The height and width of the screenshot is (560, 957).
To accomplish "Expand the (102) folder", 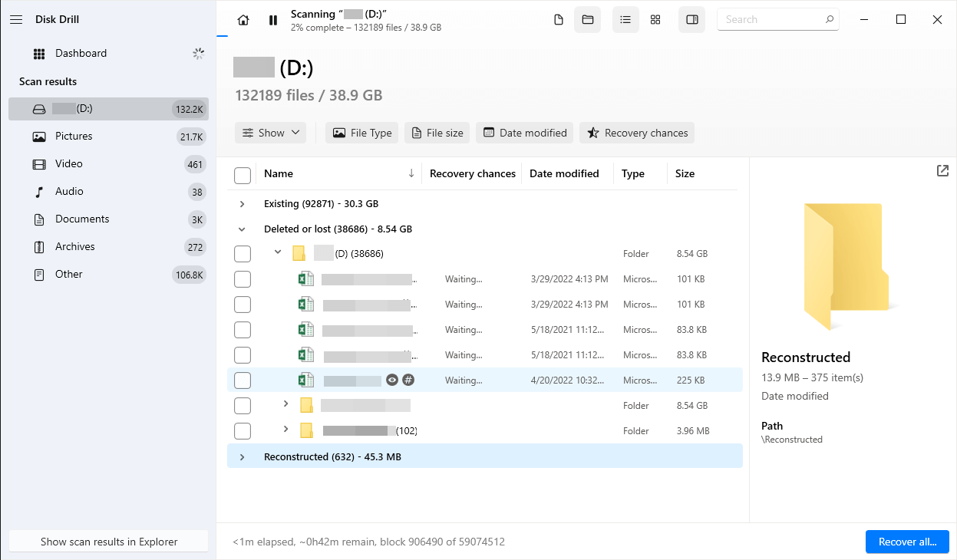I will point(285,430).
